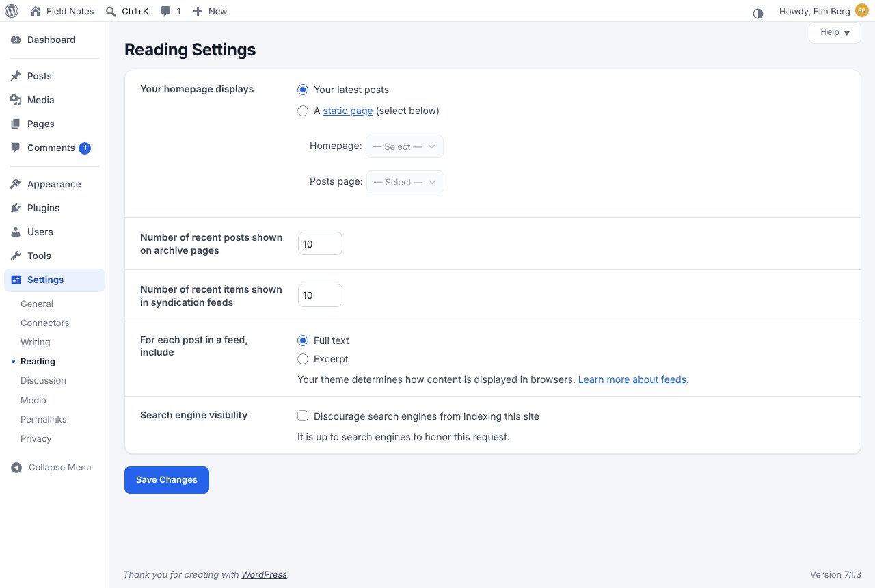Toggle the dark mode contrast icon
875x588 pixels.
(x=757, y=13)
